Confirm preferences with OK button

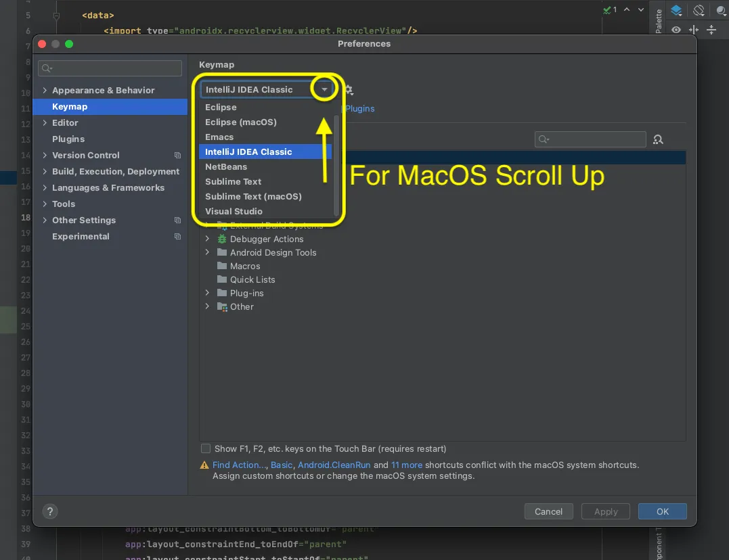coord(663,511)
